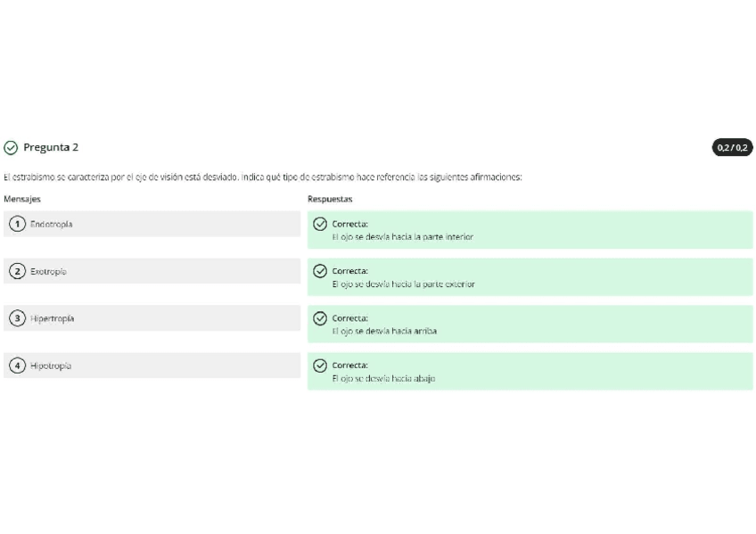
Task: Click the check icon on the 'hacia abajo' answer
Action: pos(320,366)
